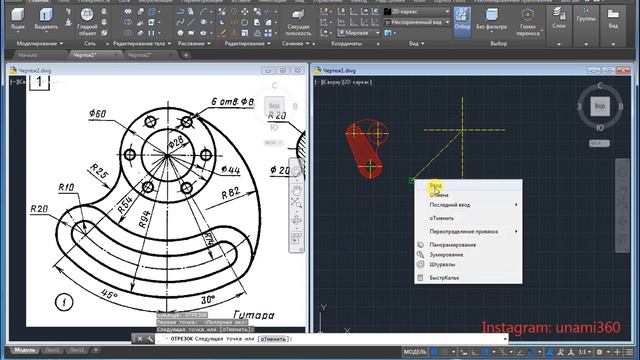The height and width of the screenshot is (360, 640).
Task: Click the solid union tool
Action: [x=128, y=11]
